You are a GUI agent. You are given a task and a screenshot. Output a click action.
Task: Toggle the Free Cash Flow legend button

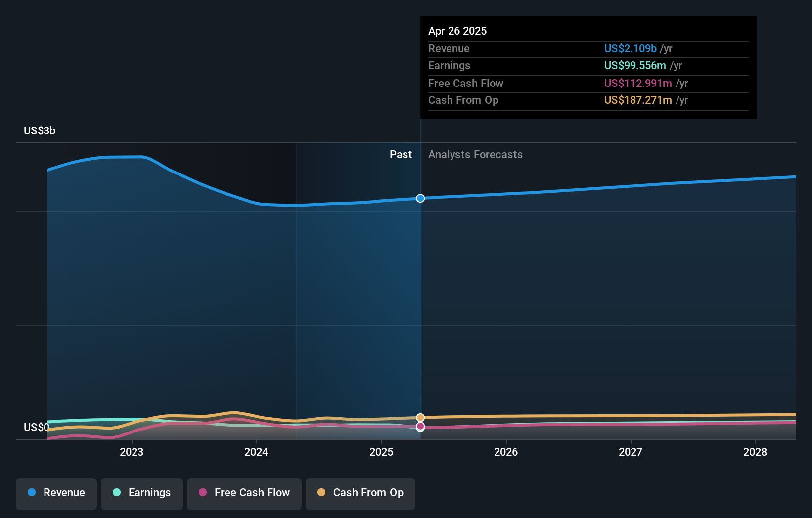point(244,494)
